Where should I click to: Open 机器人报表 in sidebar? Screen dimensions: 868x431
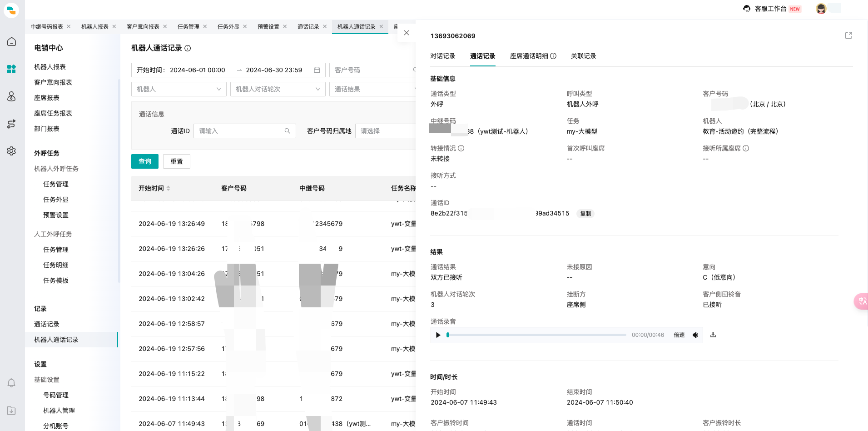click(50, 67)
